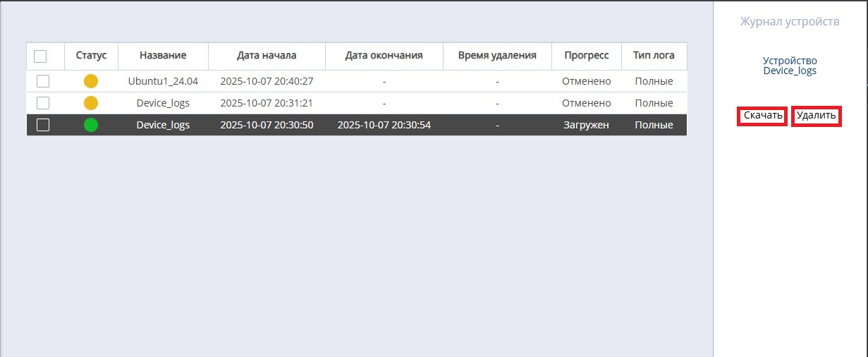Click the Журнал устройств panel title

click(790, 22)
